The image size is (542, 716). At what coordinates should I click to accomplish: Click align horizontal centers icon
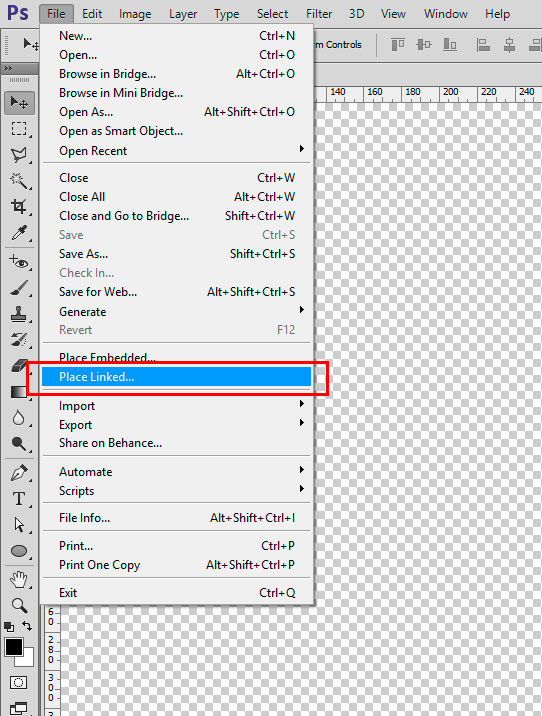510,45
